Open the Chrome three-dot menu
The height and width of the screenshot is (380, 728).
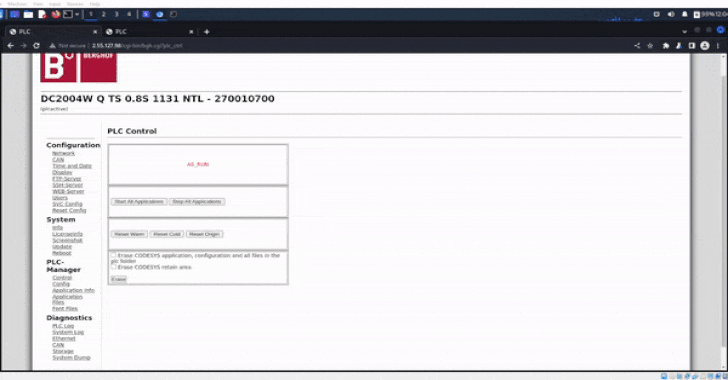(x=718, y=46)
